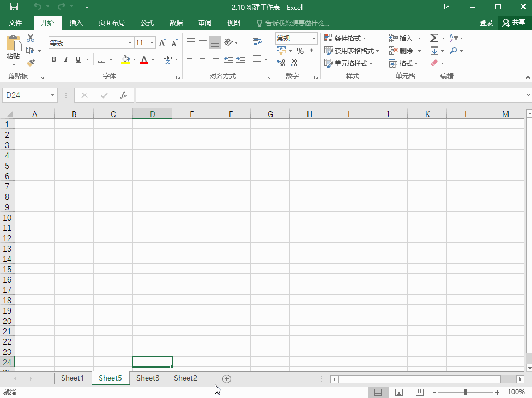The height and width of the screenshot is (398, 532).
Task: Select the Copy icon in 剪贴板 group
Action: point(31,50)
